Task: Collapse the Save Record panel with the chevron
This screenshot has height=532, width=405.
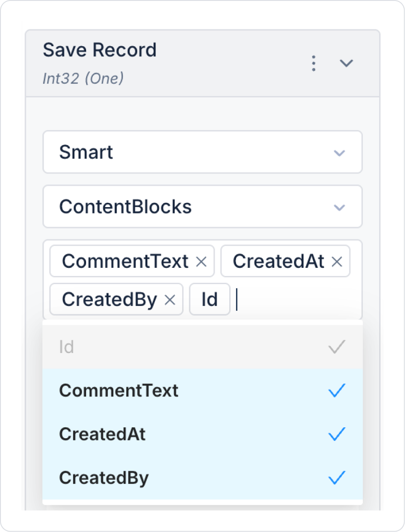Action: click(347, 63)
